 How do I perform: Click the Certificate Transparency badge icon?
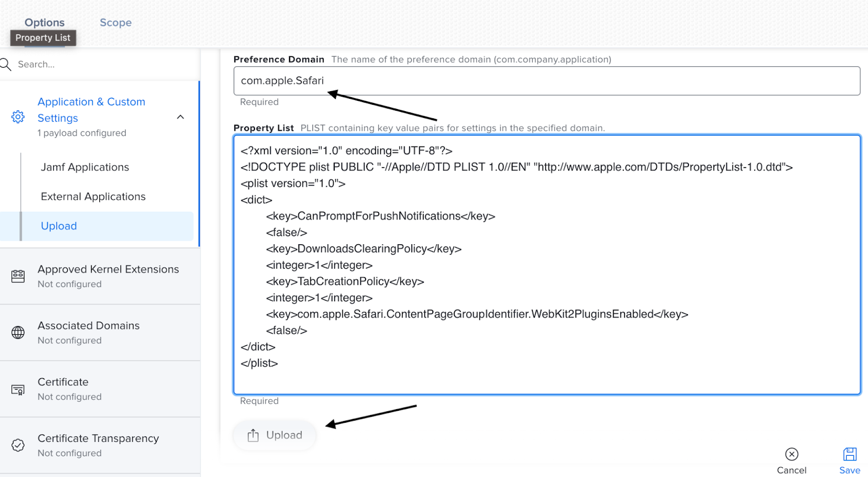pos(18,446)
